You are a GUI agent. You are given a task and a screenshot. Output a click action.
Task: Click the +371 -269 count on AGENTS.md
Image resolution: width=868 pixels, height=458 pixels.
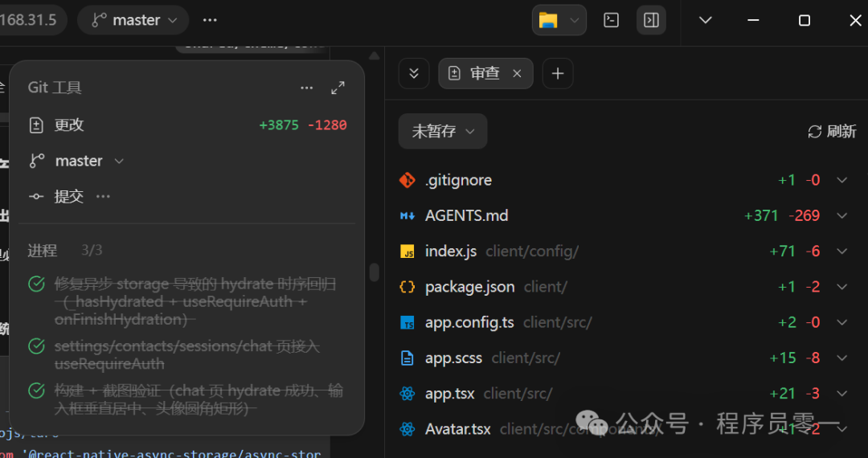[782, 215]
